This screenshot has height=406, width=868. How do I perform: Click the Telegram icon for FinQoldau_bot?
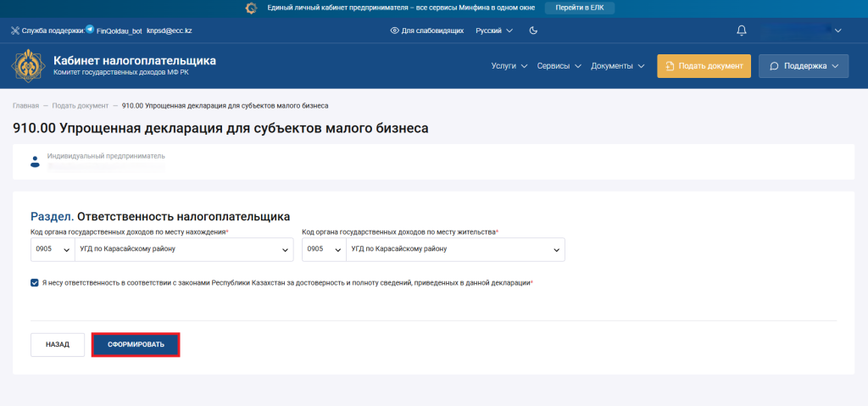click(x=90, y=30)
